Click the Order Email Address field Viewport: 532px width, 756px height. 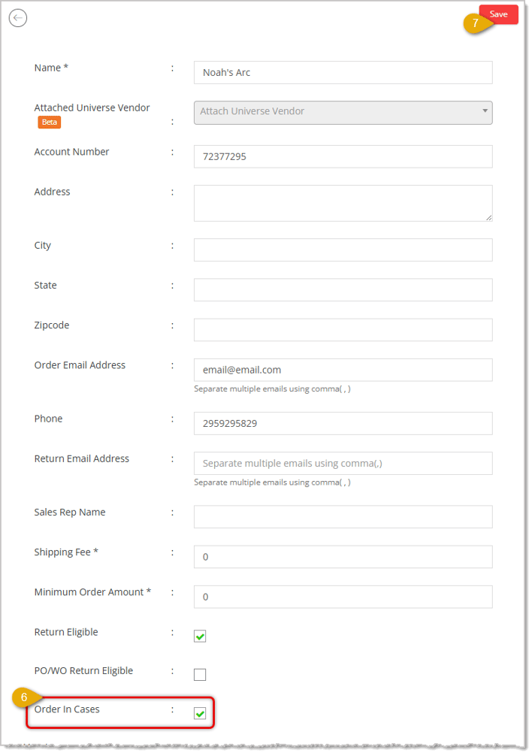tap(343, 370)
